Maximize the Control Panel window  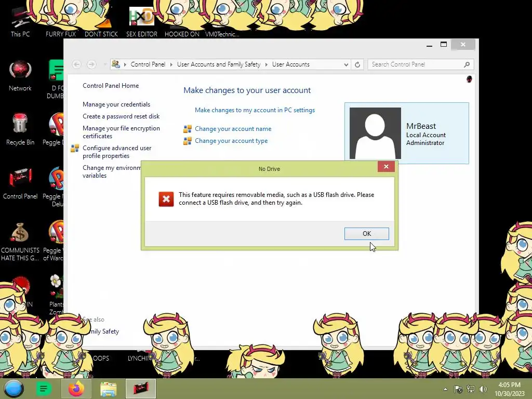[x=444, y=45]
